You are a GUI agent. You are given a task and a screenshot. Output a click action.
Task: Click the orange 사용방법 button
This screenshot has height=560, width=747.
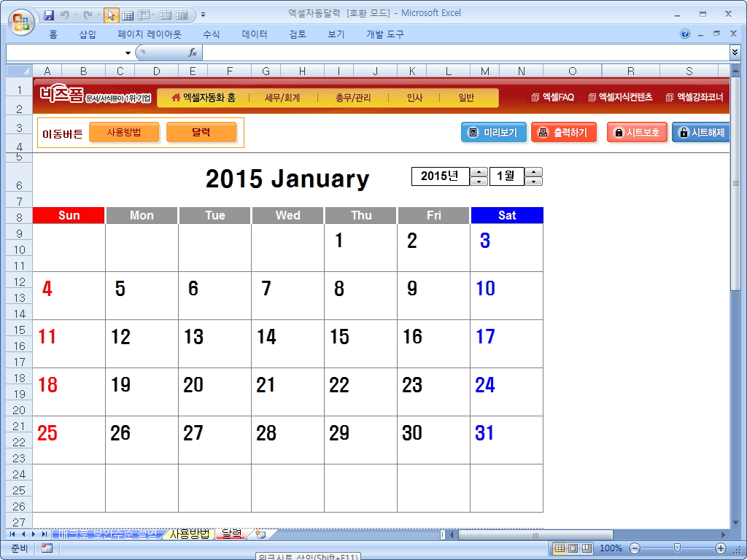(124, 133)
